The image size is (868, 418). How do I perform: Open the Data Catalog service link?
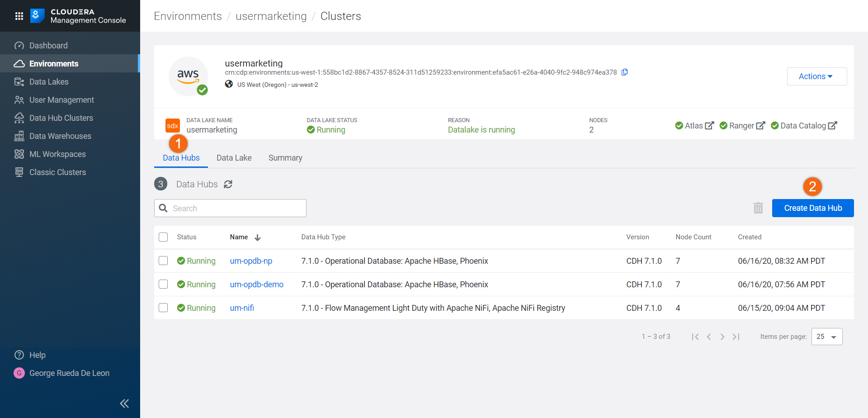804,126
